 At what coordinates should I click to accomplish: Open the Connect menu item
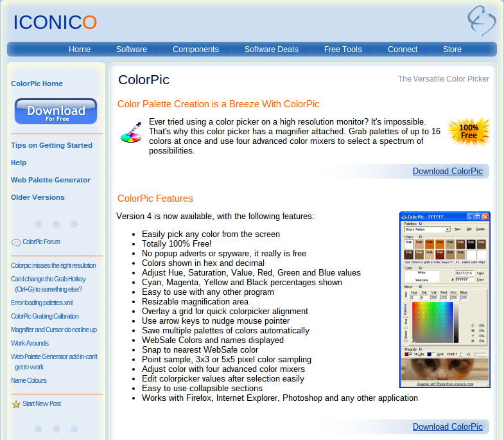click(x=403, y=49)
